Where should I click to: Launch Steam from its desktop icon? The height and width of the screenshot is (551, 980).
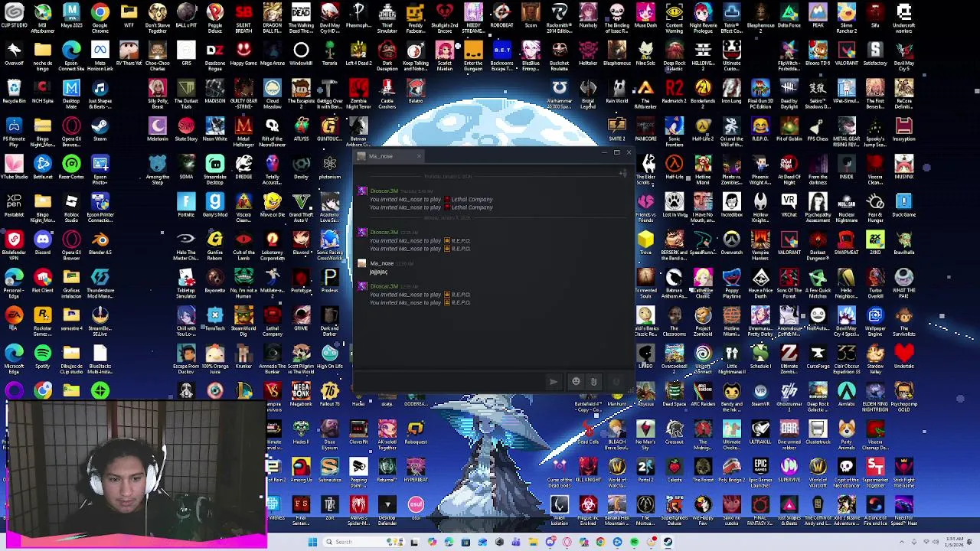(100, 130)
